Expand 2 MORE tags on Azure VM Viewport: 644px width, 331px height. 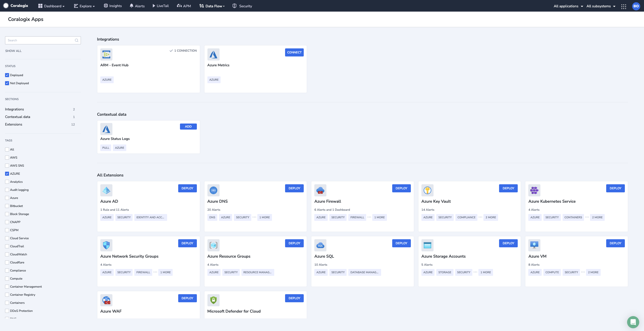click(593, 272)
